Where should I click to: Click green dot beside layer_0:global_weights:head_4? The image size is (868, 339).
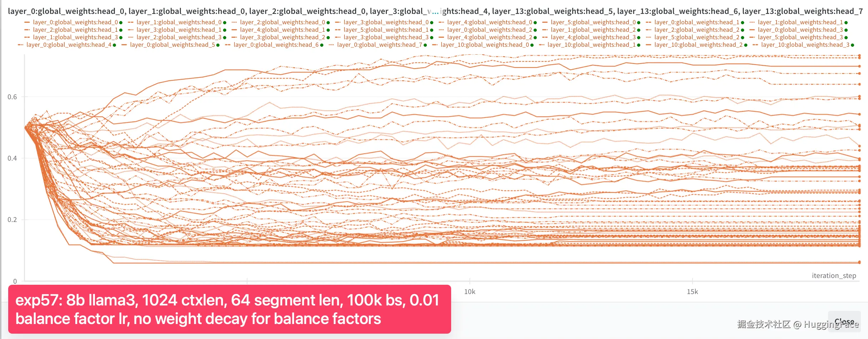click(115, 45)
